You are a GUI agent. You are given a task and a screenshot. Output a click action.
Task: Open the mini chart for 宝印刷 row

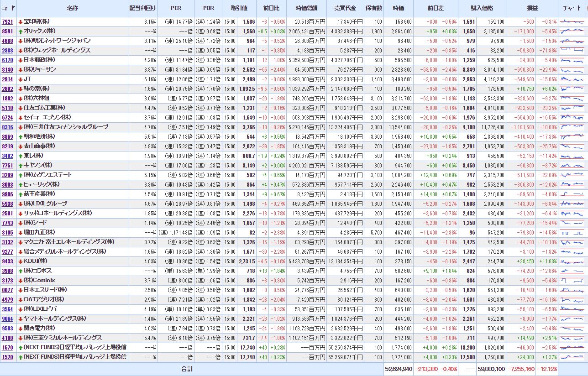click(x=572, y=21)
